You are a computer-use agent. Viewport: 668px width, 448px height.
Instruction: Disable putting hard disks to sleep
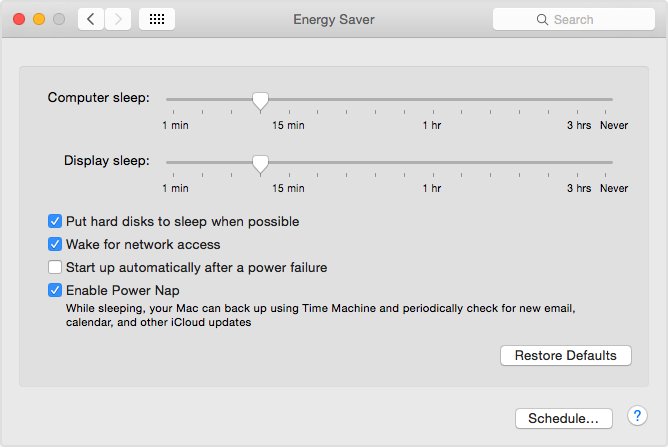pos(55,221)
